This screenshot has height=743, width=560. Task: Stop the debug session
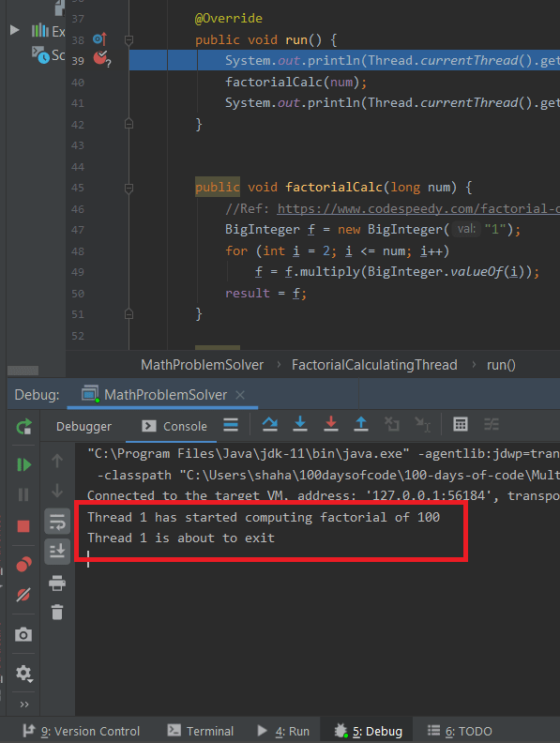[x=23, y=526]
